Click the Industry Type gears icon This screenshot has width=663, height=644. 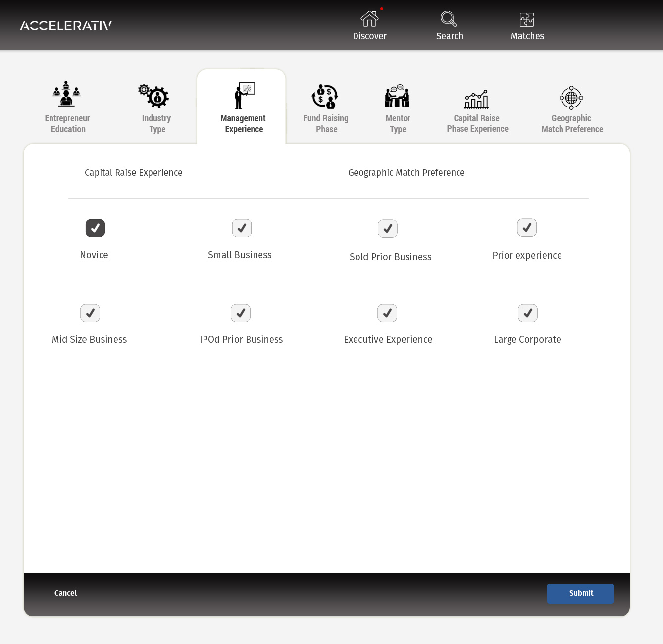[154, 96]
